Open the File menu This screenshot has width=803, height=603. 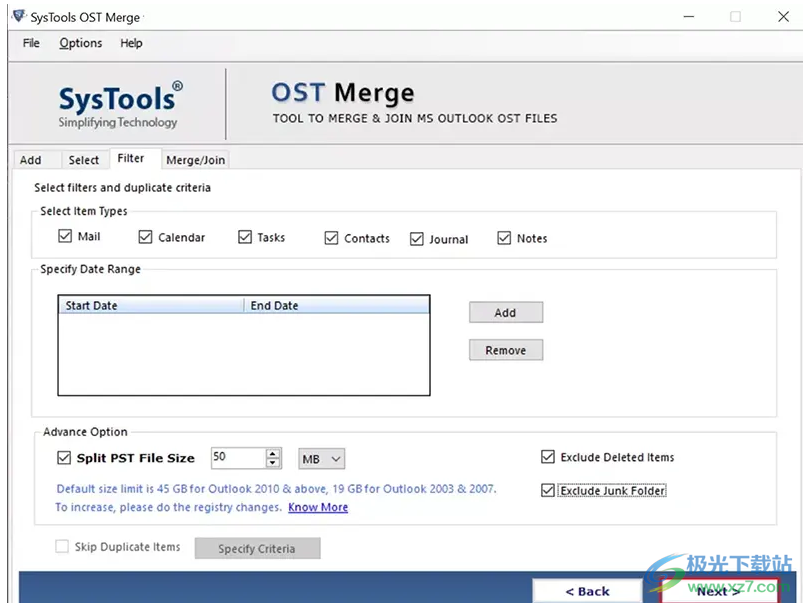point(30,43)
